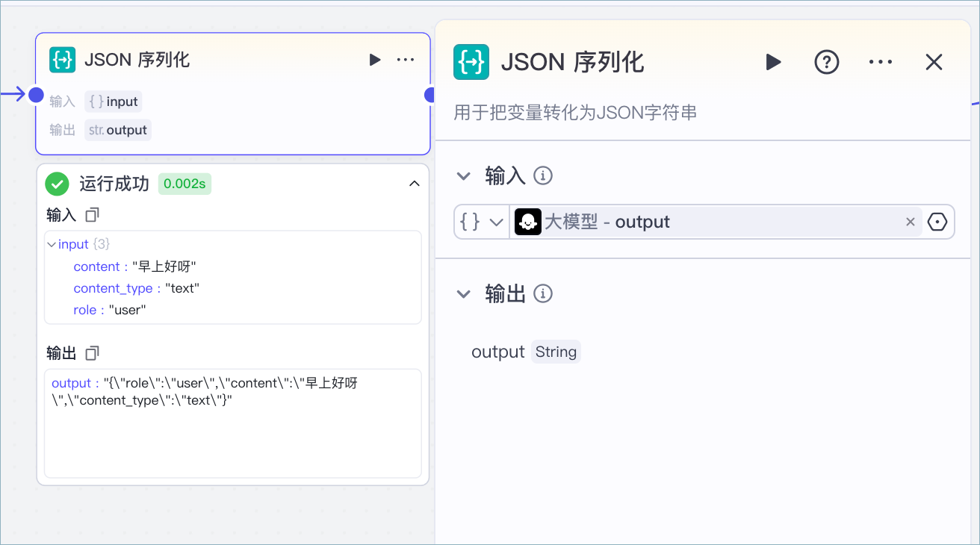Click the green 运行成功 status checkmark

coord(57,183)
